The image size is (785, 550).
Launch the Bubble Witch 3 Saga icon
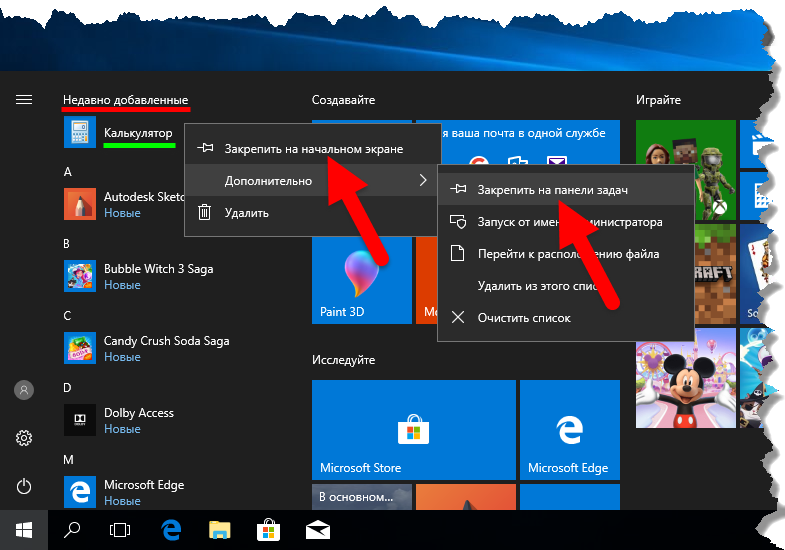point(80,276)
